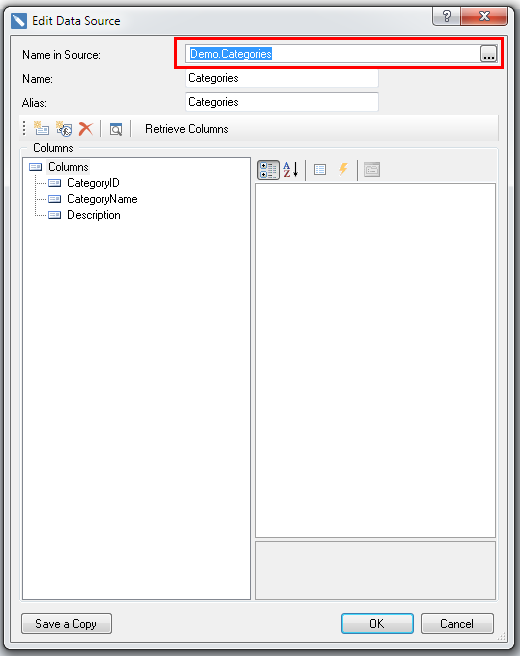
Task: Open the data preview magnifier icon
Action: coord(116,129)
